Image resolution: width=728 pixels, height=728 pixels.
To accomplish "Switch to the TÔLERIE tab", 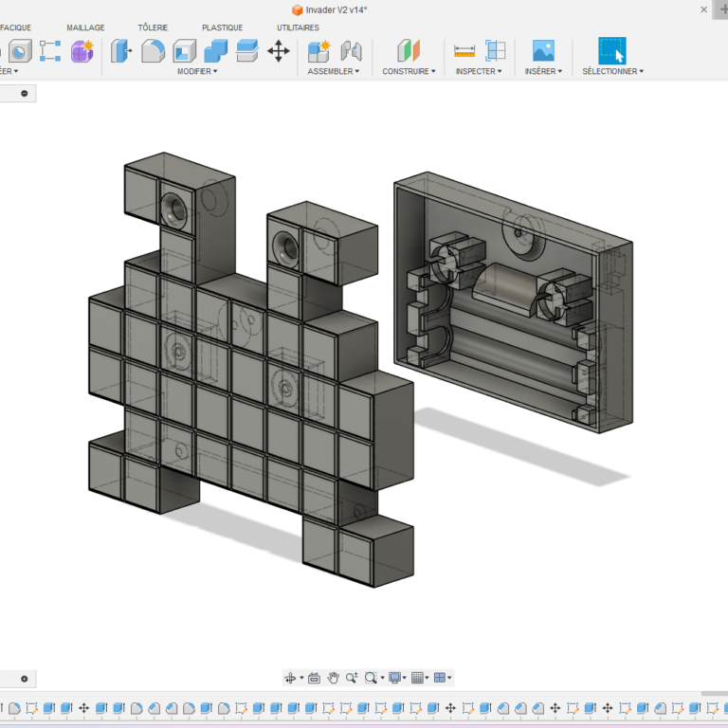I will pos(153,27).
